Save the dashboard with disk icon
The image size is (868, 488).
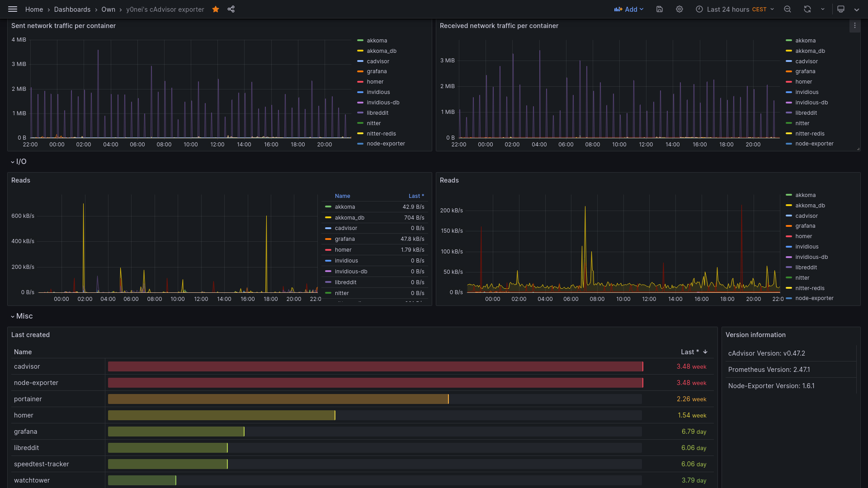pos(660,9)
